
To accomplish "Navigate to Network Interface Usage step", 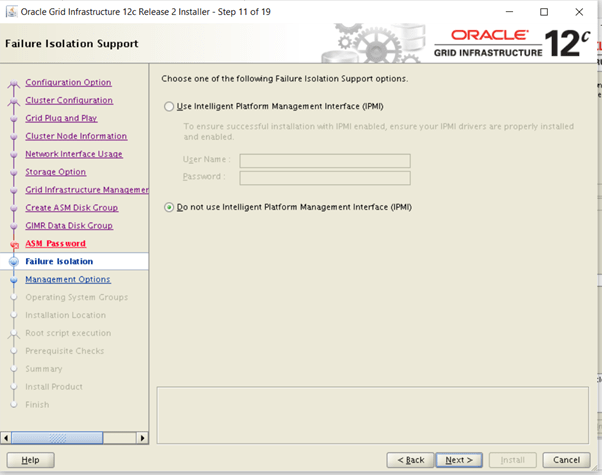I will click(x=74, y=154).
